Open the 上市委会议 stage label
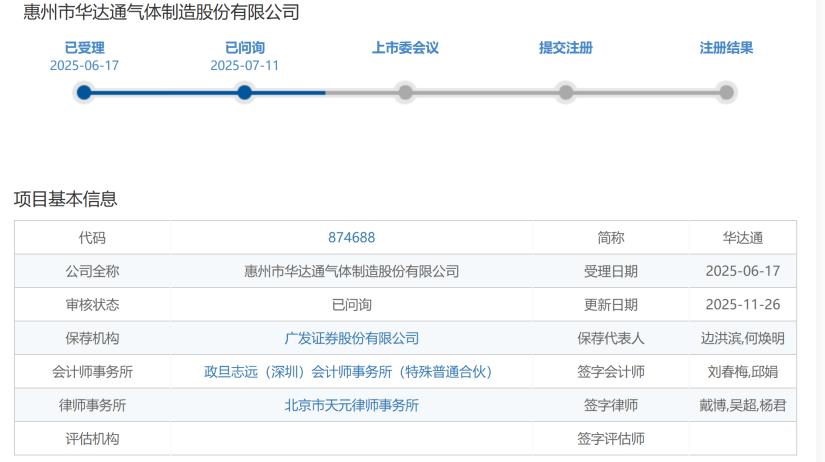This screenshot has height=462, width=825. pos(405,48)
